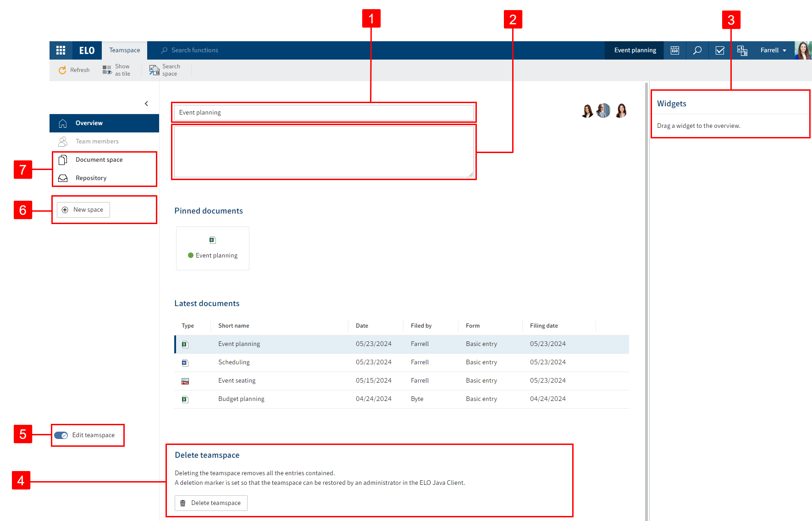Screen dimensions: 812x521
Task: Open the tasks checkmark icon in header
Action: 720,50
